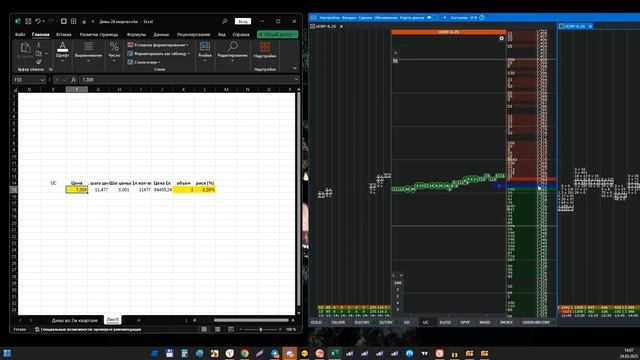Switch to the Разметка страницы tab
Image resolution: width=640 pixels, height=360 pixels.
coord(99,35)
